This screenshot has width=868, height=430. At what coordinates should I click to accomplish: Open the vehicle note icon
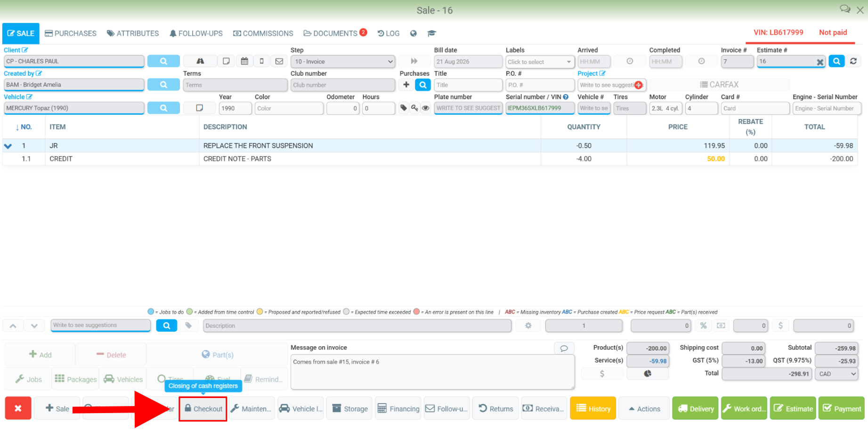[x=200, y=108]
